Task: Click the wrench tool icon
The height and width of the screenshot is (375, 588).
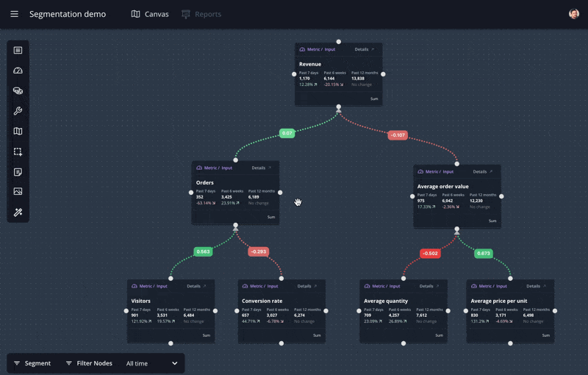Action: coord(18,111)
